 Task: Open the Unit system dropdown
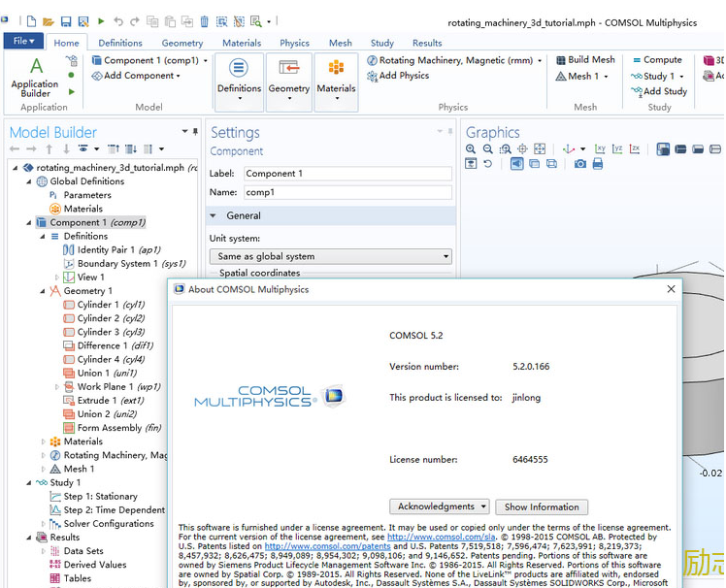(331, 256)
